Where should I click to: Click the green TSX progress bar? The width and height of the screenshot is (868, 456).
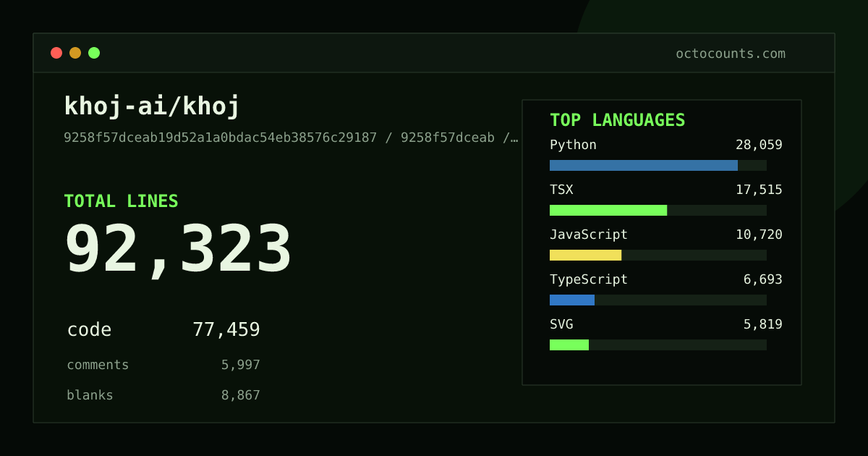608,210
